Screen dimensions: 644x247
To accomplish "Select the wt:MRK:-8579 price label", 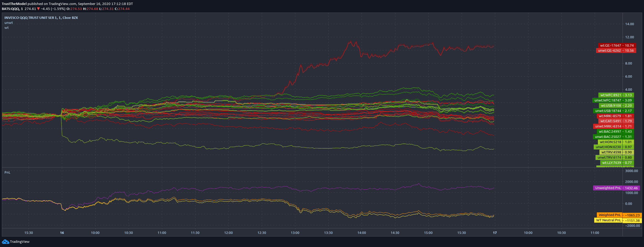I will click(610, 116).
